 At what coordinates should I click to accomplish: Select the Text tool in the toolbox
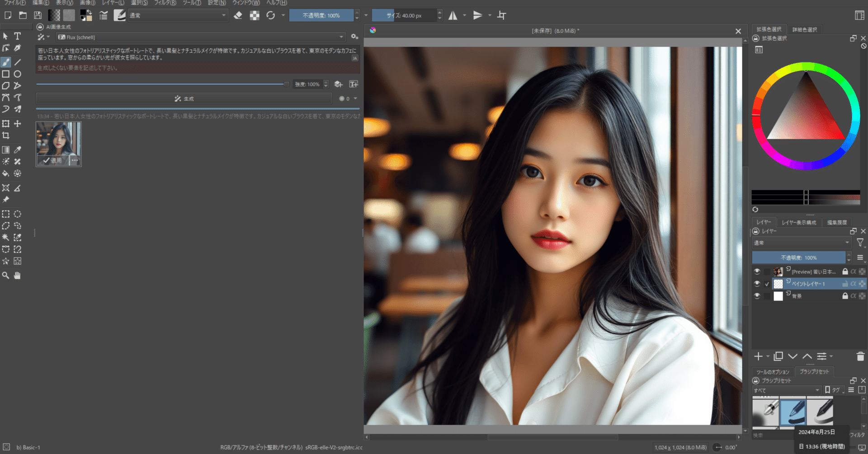pos(17,36)
